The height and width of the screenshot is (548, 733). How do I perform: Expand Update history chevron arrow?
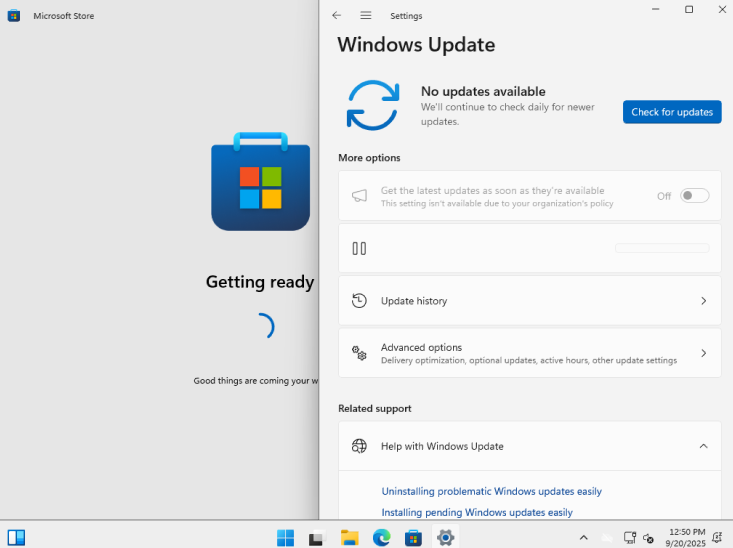[x=704, y=301]
